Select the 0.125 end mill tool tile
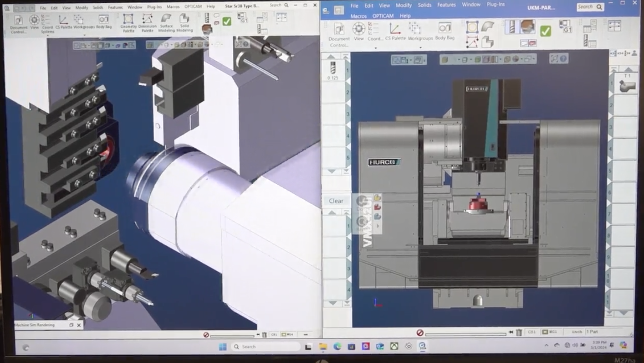This screenshot has width=644, height=363. [333, 70]
